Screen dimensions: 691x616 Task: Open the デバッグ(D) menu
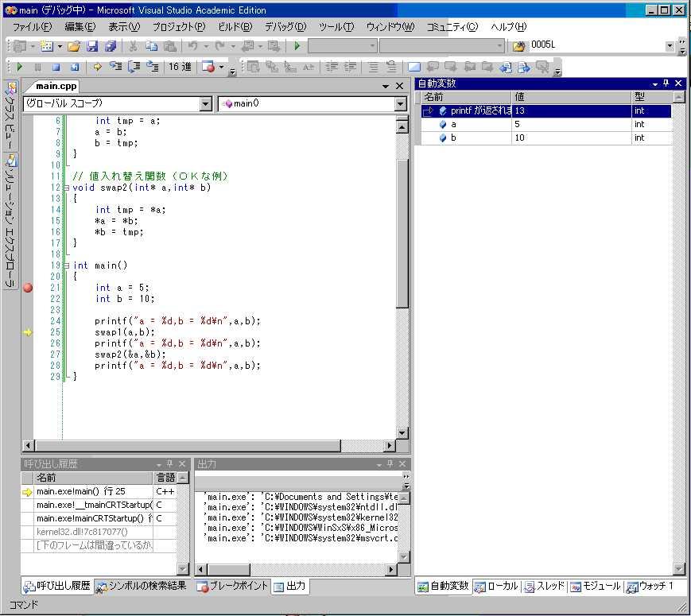click(x=285, y=27)
